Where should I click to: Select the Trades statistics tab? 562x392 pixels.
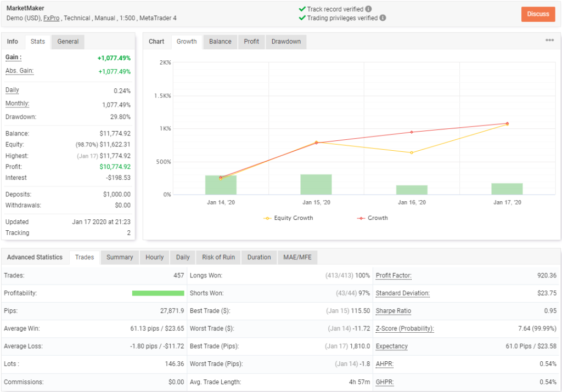[x=85, y=257]
